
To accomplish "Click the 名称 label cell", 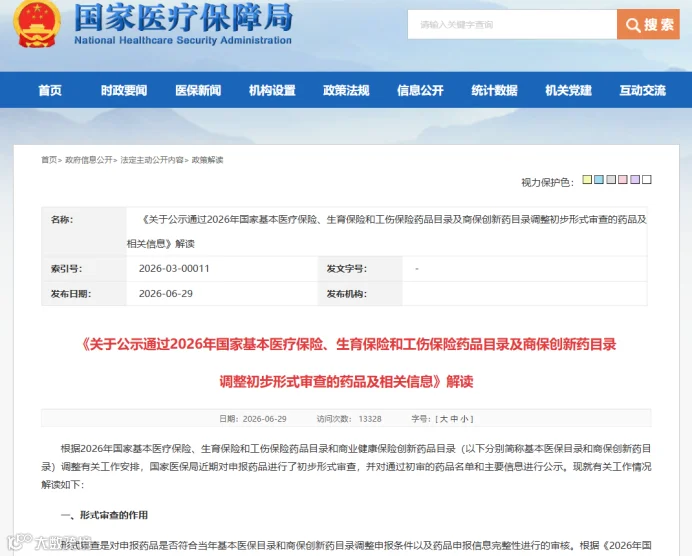I will [x=84, y=232].
